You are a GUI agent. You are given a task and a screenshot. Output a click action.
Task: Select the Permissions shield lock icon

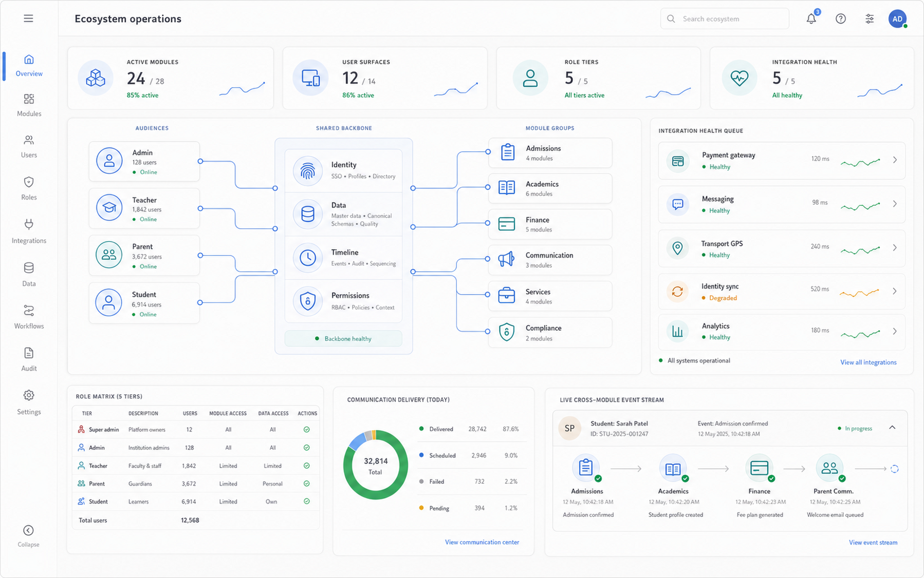pos(308,301)
